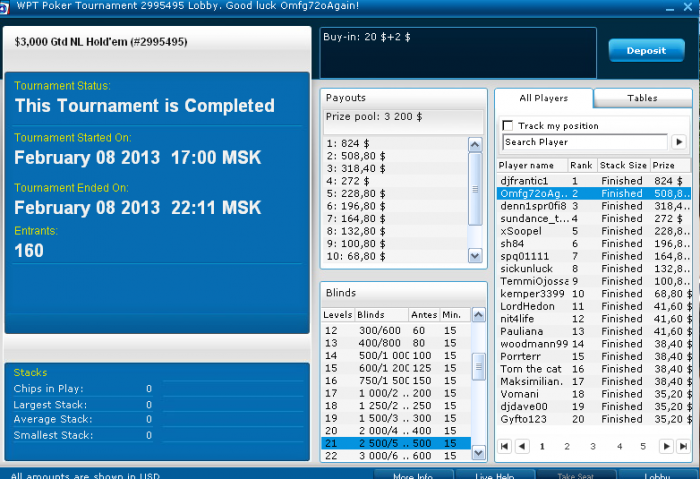Viewport: 700px width, 479px height.
Task: Select player djfrantic1 row
Action: [x=594, y=181]
